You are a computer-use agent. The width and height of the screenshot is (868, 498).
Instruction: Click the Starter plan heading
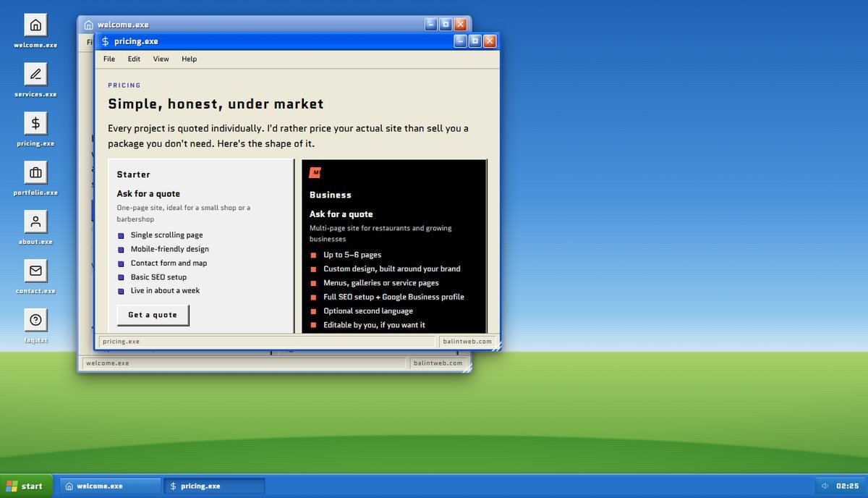[134, 174]
